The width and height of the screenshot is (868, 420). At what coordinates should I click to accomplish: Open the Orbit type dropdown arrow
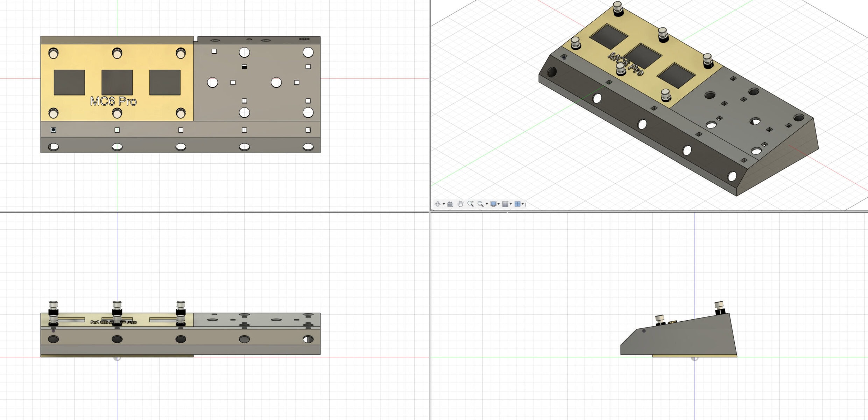pos(444,204)
